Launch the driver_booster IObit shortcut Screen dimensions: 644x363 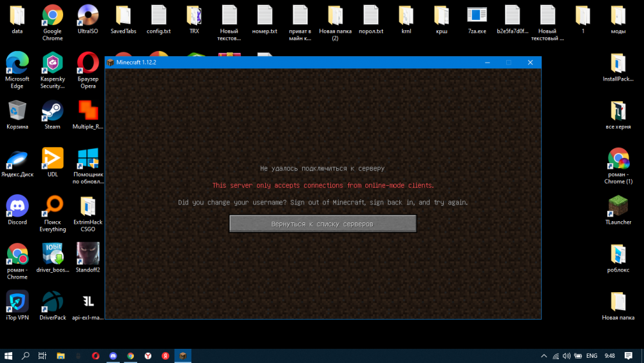[53, 258]
